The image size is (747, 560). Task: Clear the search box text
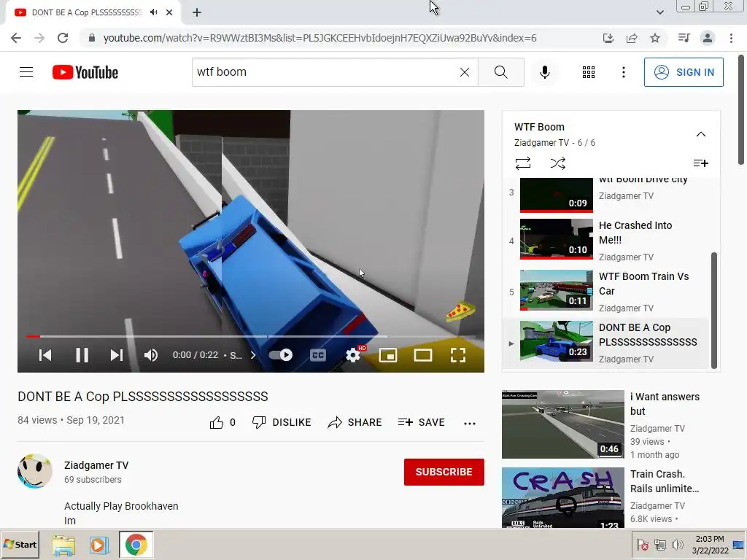(x=465, y=72)
